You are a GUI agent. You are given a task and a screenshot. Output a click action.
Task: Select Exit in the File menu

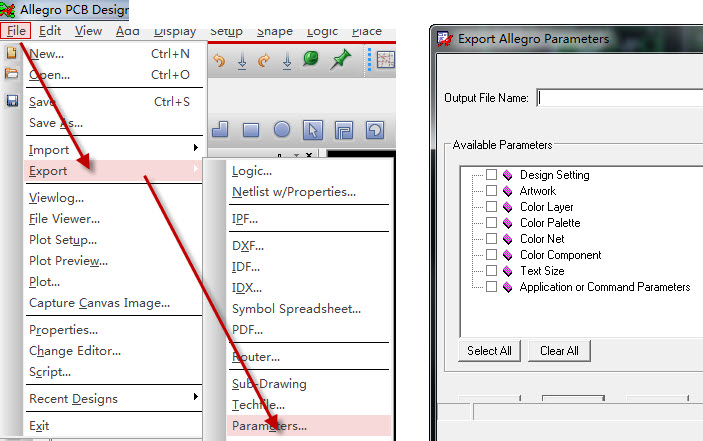click(39, 426)
